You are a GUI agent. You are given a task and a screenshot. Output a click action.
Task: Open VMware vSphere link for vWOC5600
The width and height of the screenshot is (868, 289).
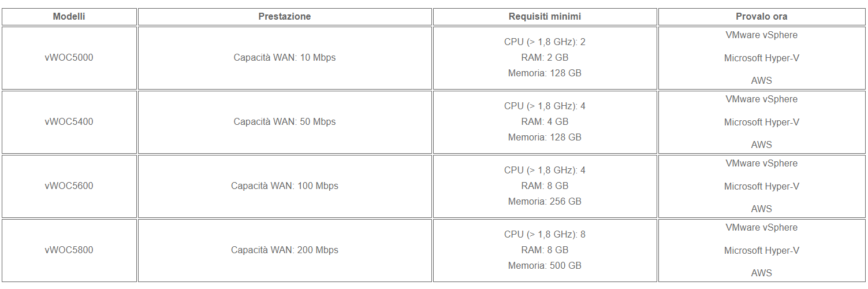point(761,164)
